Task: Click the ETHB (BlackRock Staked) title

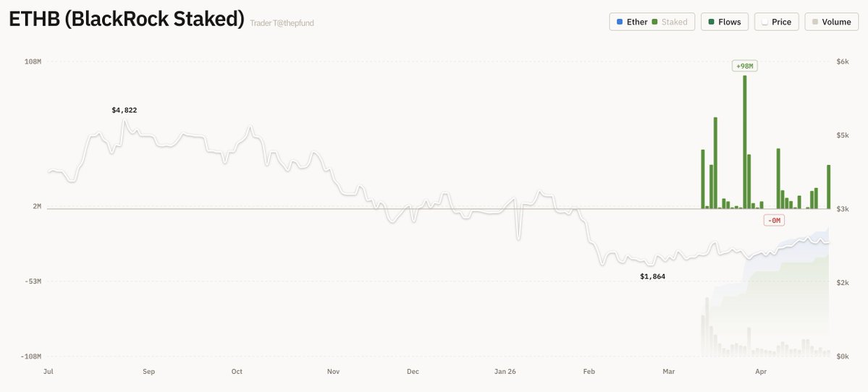Action: click(127, 20)
